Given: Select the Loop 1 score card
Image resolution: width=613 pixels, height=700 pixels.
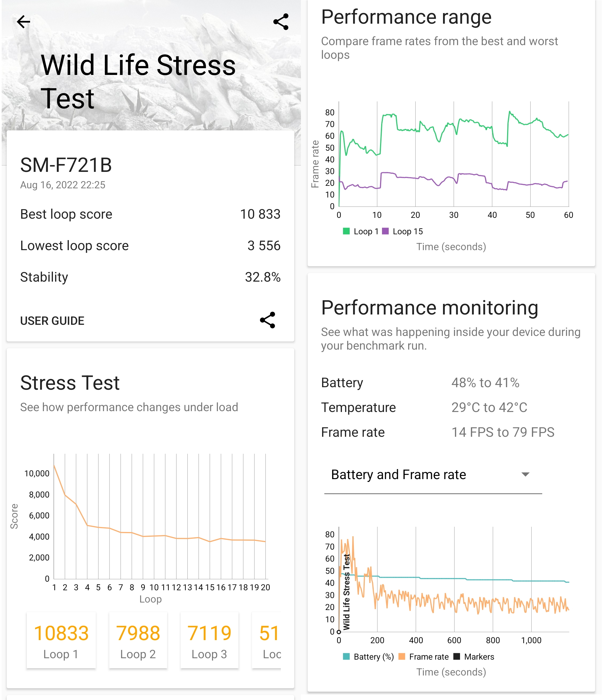Looking at the screenshot, I should point(61,640).
